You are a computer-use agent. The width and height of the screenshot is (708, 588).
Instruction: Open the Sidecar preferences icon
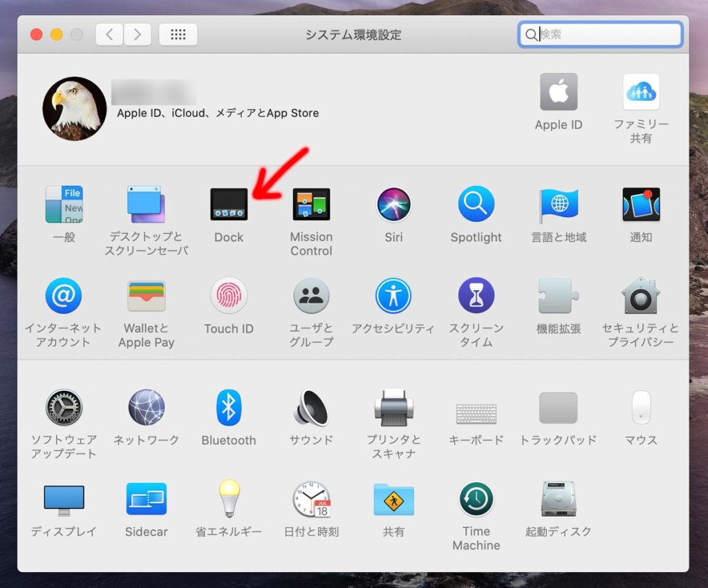(x=147, y=499)
